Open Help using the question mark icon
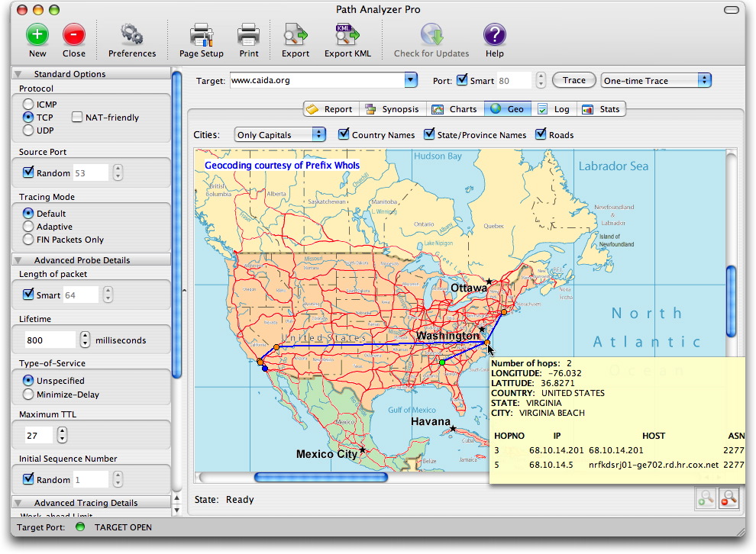 coord(494,34)
